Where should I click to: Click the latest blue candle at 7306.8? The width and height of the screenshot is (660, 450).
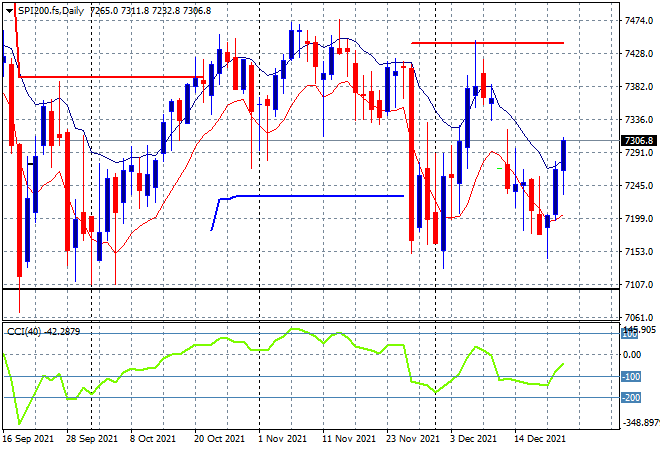coord(564,155)
